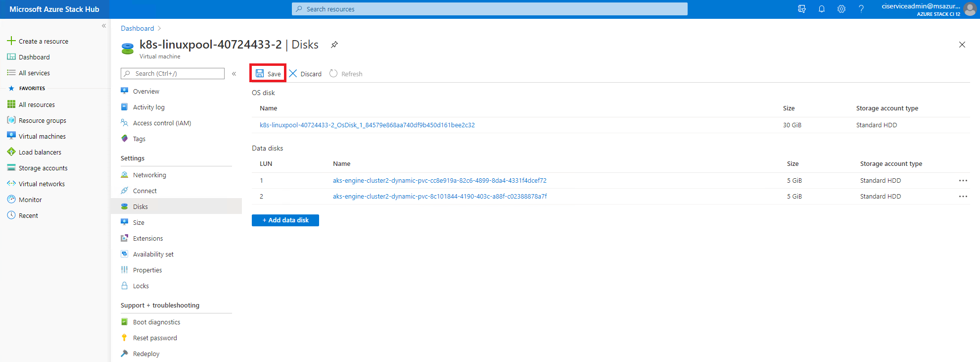This screenshot has width=980, height=362.
Task: Click the Tags icon in resource menu
Action: 125,139
